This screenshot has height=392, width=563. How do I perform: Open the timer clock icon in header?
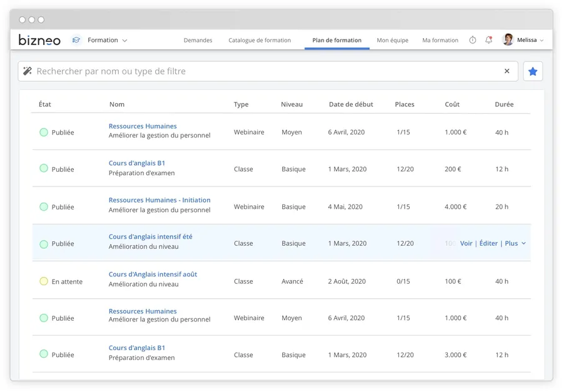pos(472,40)
